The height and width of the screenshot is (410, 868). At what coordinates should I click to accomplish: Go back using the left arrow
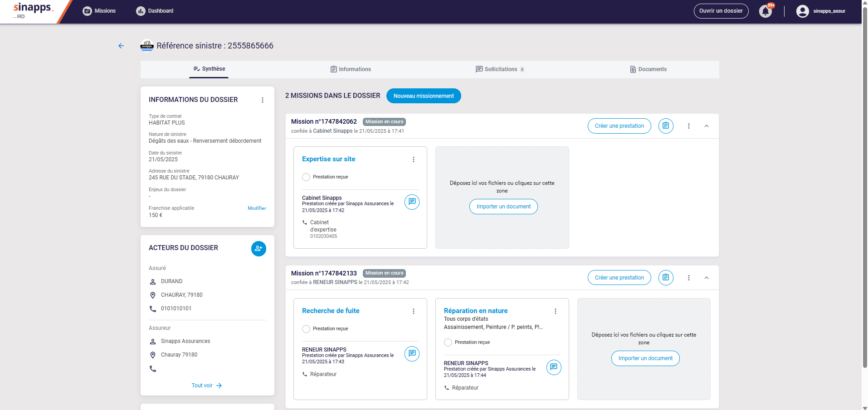[121, 46]
